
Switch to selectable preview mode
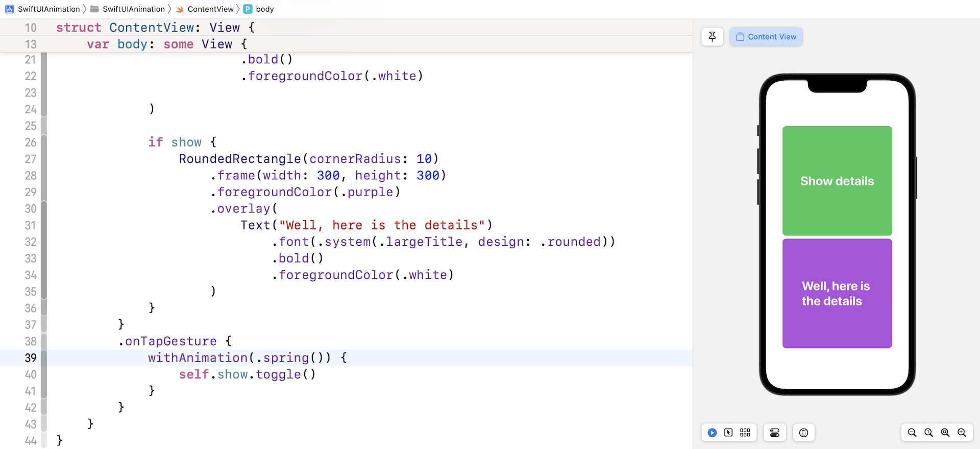728,433
